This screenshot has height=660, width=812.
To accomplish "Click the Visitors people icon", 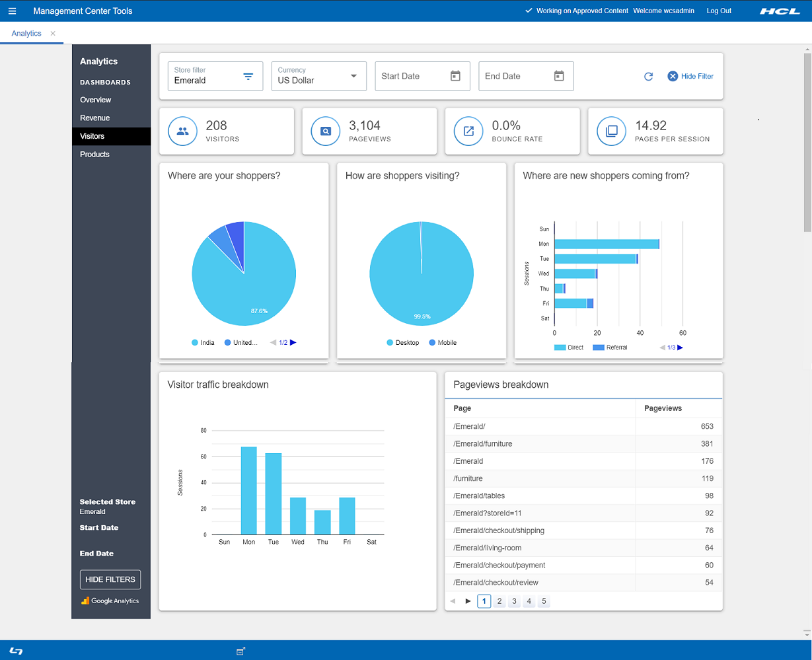I will coord(183,131).
